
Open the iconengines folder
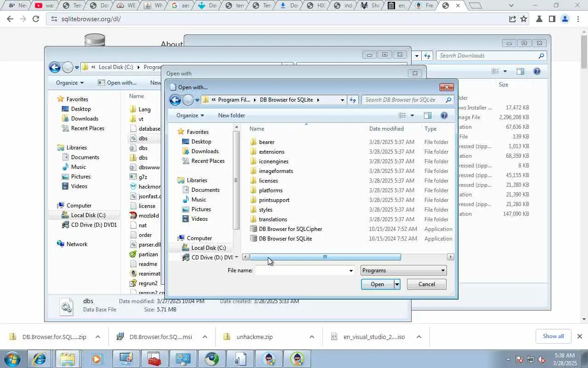(269, 161)
